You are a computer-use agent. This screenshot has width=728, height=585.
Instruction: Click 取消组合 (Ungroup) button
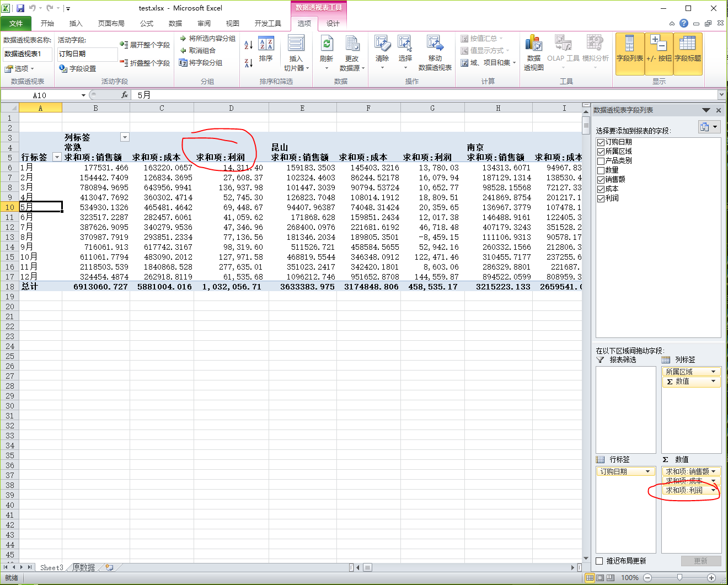tap(202, 50)
